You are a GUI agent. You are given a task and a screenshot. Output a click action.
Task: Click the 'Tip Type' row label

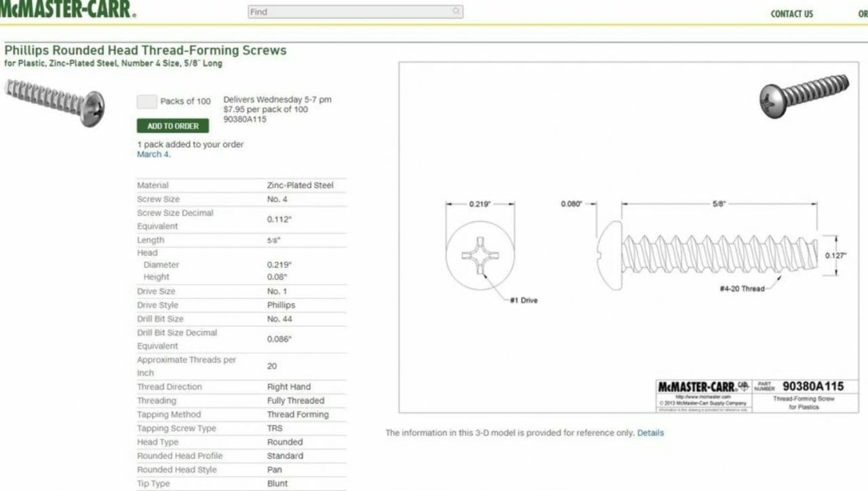pos(153,484)
